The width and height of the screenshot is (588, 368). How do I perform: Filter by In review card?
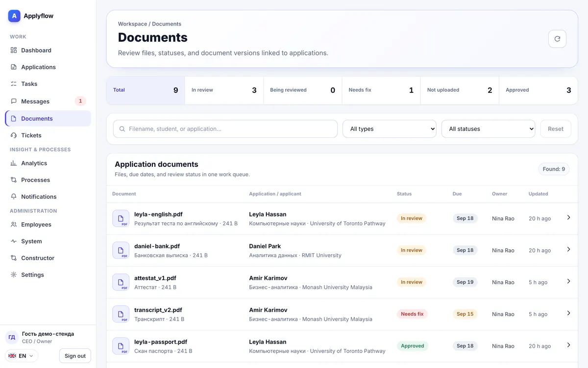tap(224, 90)
